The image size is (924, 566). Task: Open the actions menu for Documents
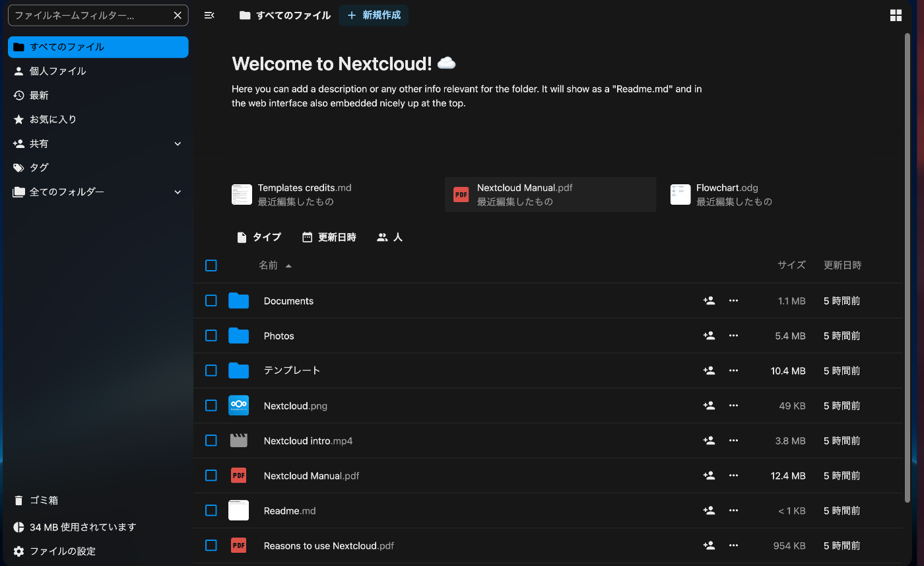(733, 301)
